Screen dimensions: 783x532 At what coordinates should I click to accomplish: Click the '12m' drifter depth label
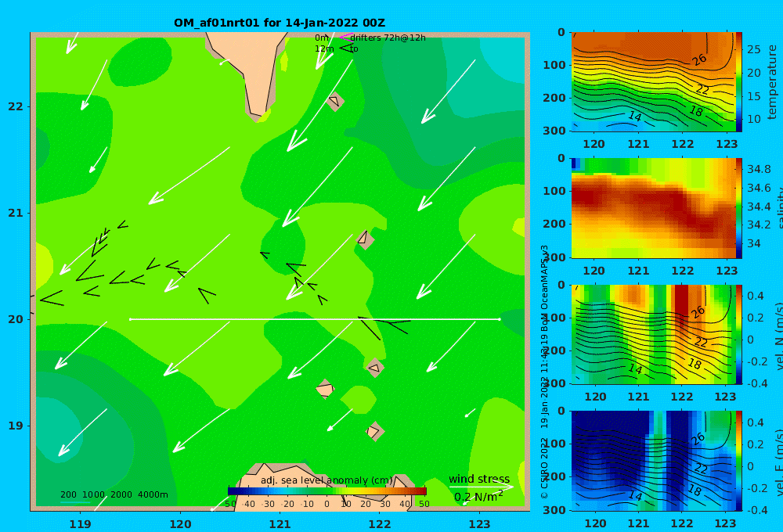324,49
